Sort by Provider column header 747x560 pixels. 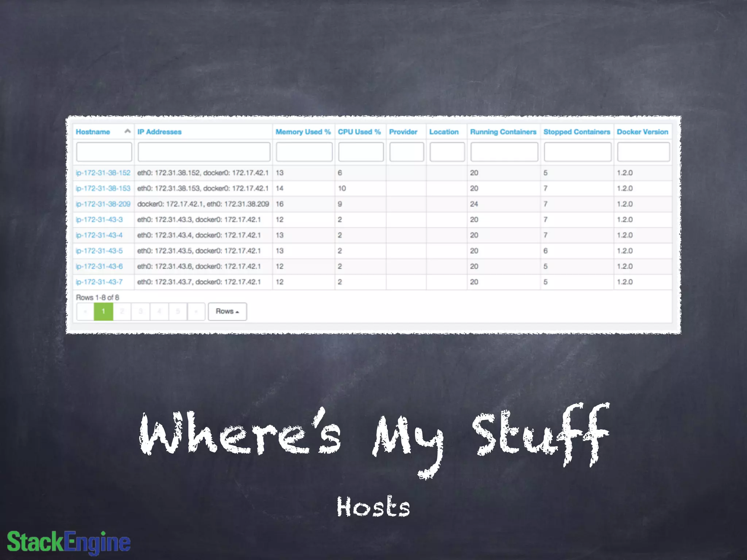click(x=403, y=132)
